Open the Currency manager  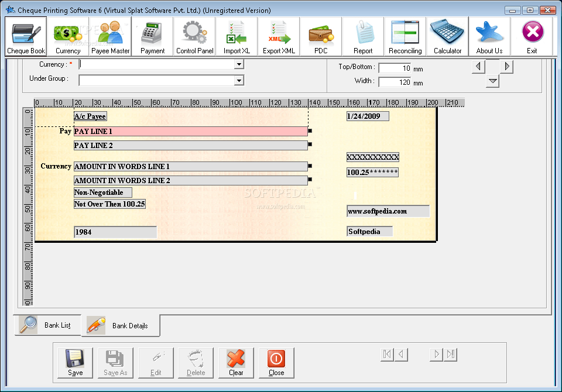[68, 35]
